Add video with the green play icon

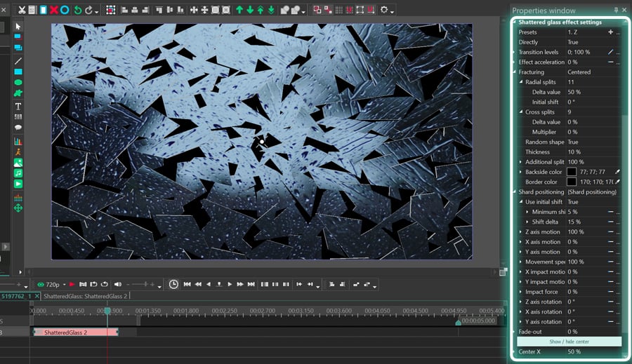click(x=18, y=184)
